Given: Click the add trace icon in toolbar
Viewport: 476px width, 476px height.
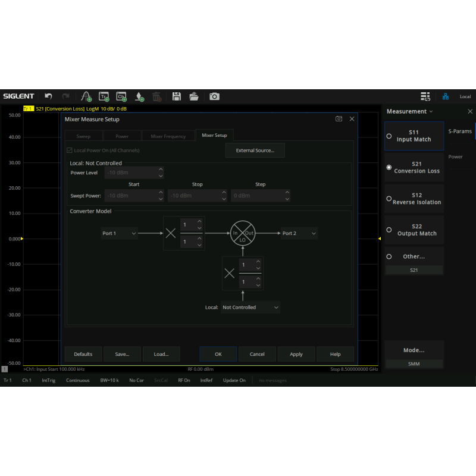Looking at the screenshot, I should pyautogui.click(x=104, y=96).
